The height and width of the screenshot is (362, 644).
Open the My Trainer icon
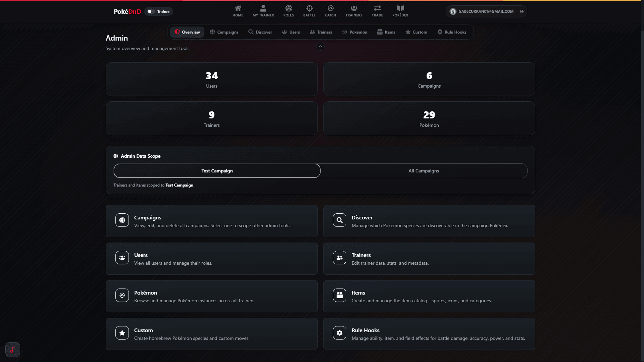(x=263, y=8)
